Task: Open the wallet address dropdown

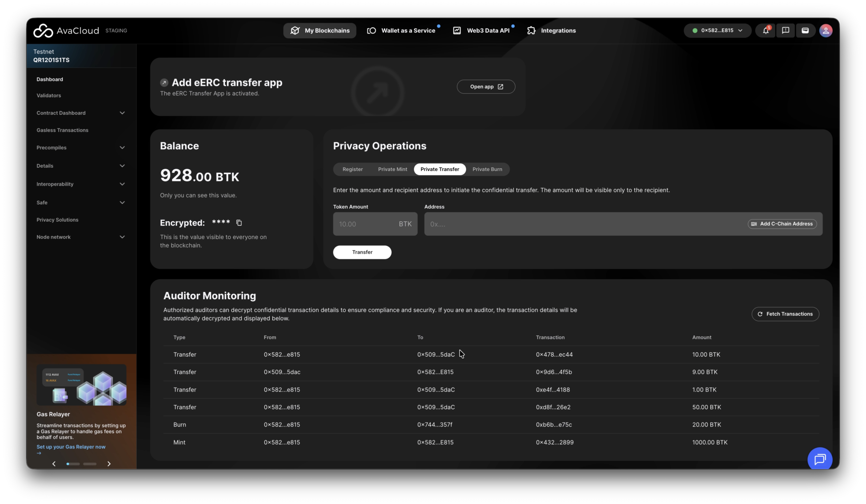Action: coord(717,31)
